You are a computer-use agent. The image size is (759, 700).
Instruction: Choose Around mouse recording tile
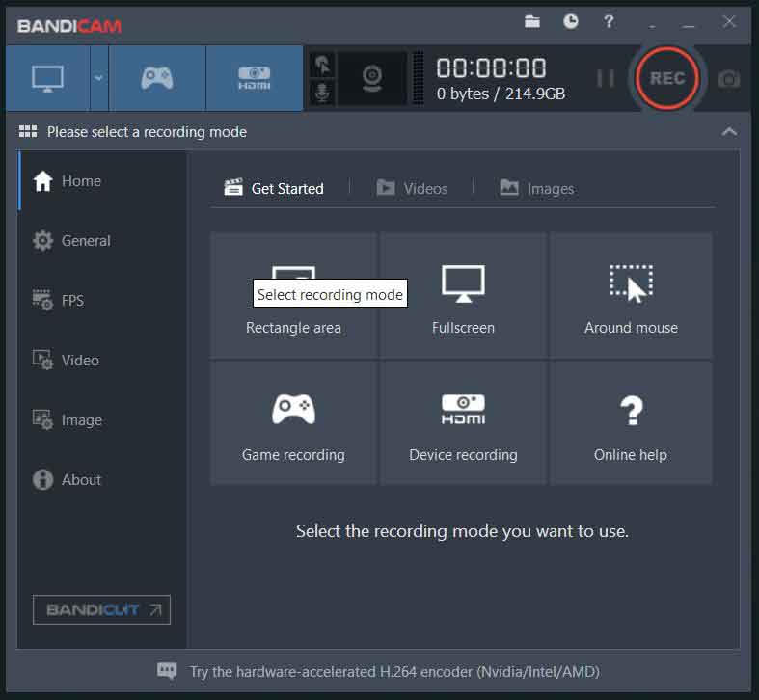(631, 295)
